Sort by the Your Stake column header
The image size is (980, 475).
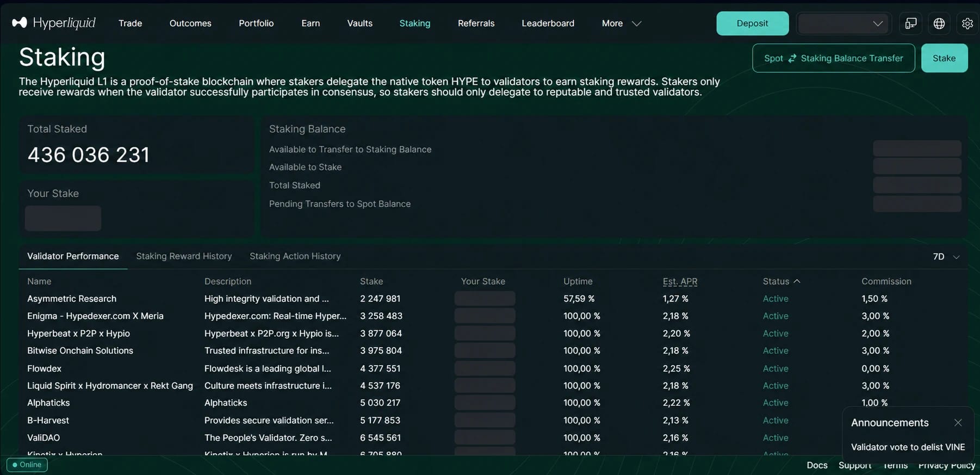483,281
